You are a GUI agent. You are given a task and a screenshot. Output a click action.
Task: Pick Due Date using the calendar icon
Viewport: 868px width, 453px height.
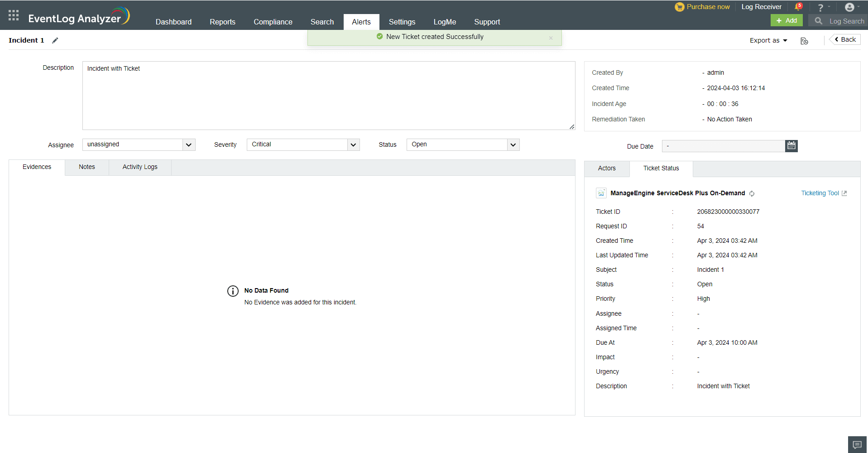(x=791, y=146)
